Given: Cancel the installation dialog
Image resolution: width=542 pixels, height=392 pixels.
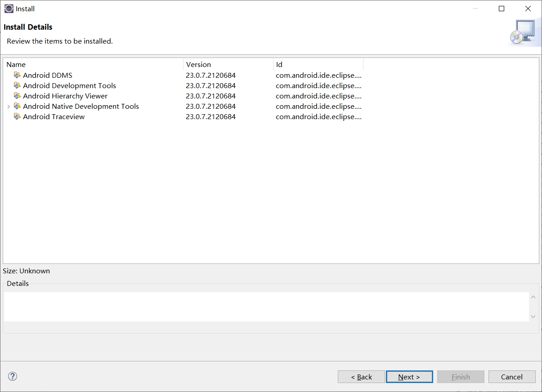Looking at the screenshot, I should coord(512,377).
